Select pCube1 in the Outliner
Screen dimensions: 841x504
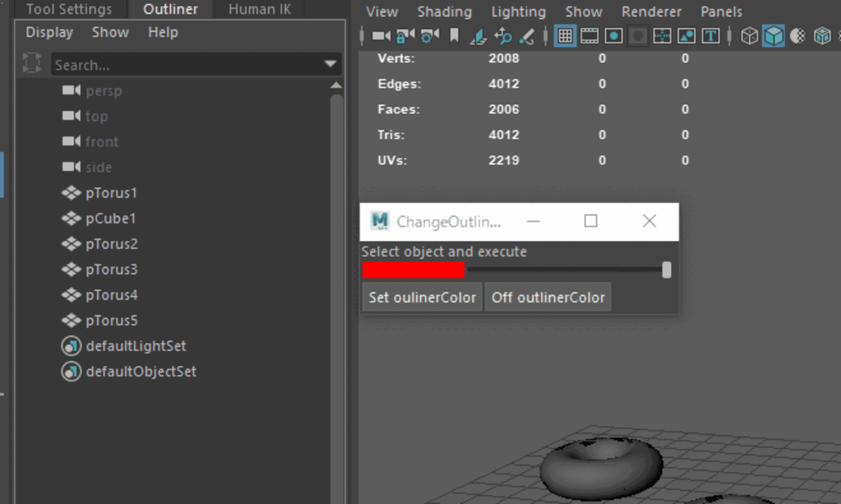click(x=111, y=219)
